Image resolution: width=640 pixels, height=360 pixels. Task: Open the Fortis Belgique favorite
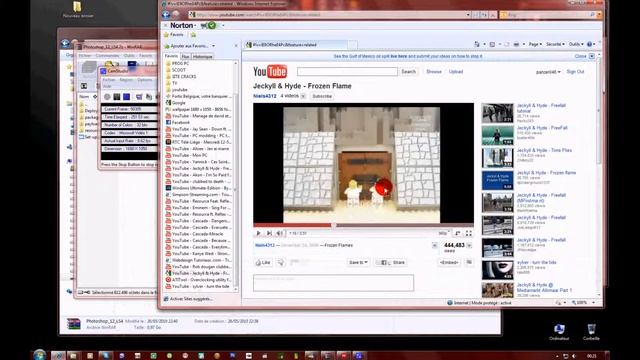point(198,96)
